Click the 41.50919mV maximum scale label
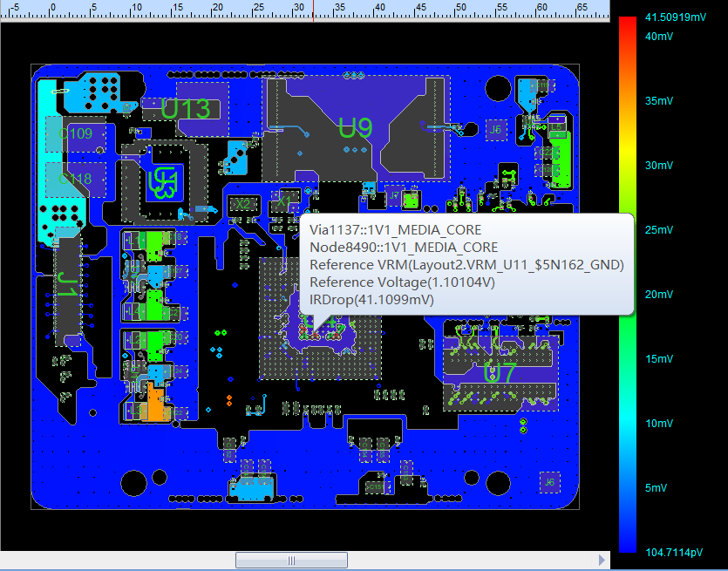Viewport: 728px width, 571px height. click(676, 17)
